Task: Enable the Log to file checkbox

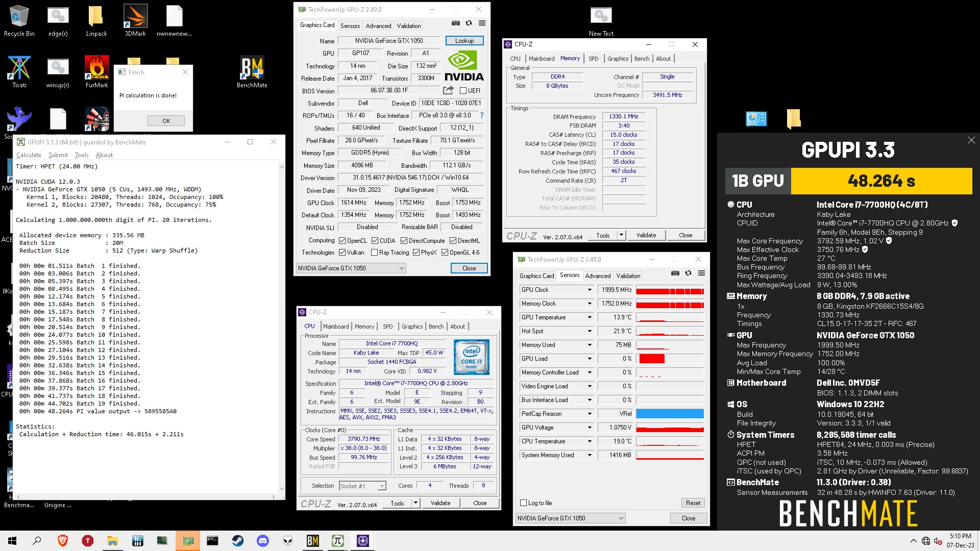Action: point(523,503)
